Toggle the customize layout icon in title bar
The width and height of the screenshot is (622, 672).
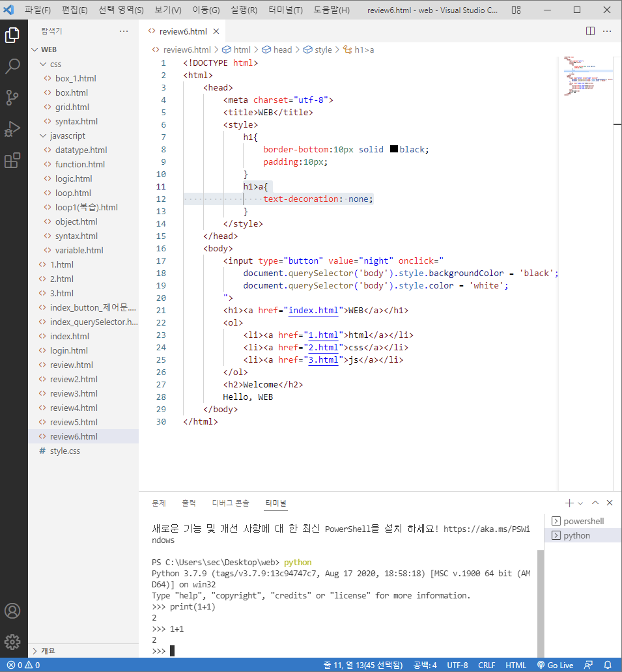(x=516, y=10)
